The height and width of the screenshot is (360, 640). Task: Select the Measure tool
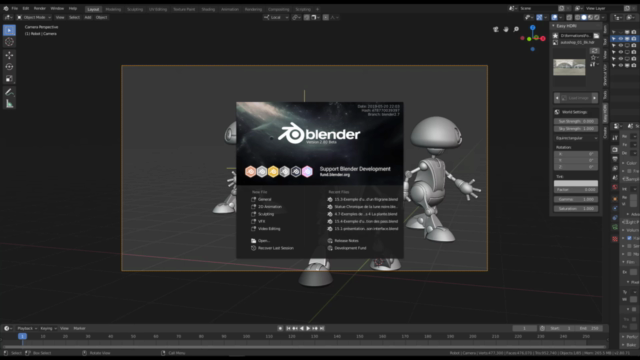pyautogui.click(x=9, y=104)
